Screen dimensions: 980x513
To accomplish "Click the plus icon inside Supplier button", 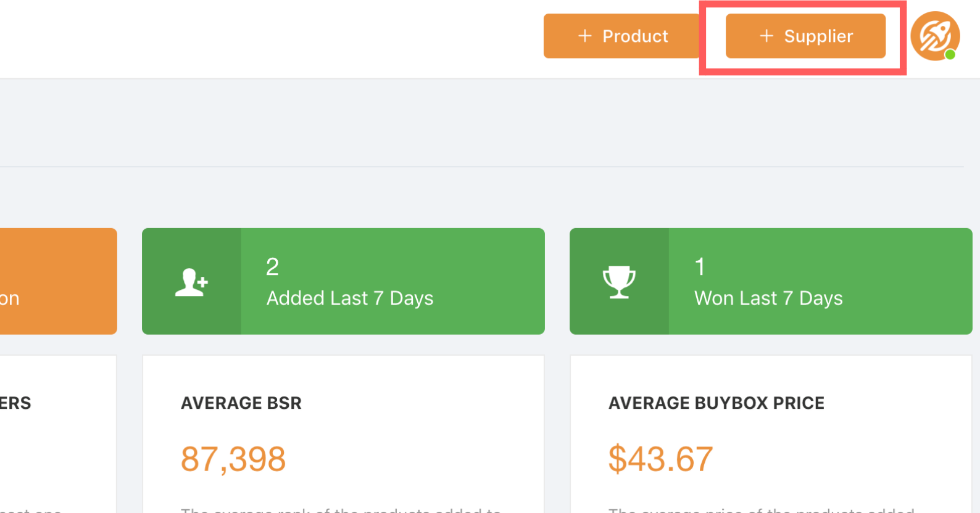I will point(766,36).
